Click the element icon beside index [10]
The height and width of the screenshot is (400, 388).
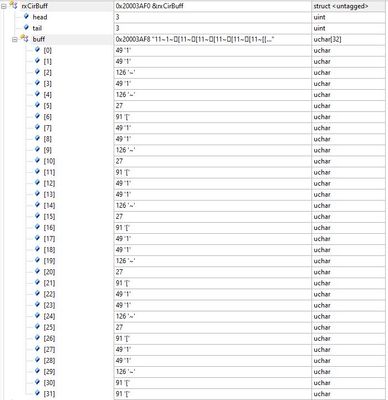(x=37, y=160)
